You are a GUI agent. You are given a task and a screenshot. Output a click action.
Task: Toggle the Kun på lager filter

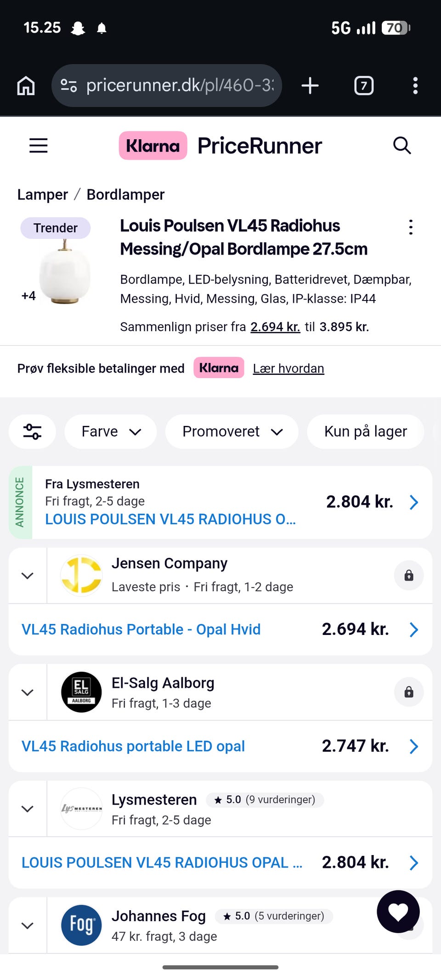pyautogui.click(x=365, y=431)
